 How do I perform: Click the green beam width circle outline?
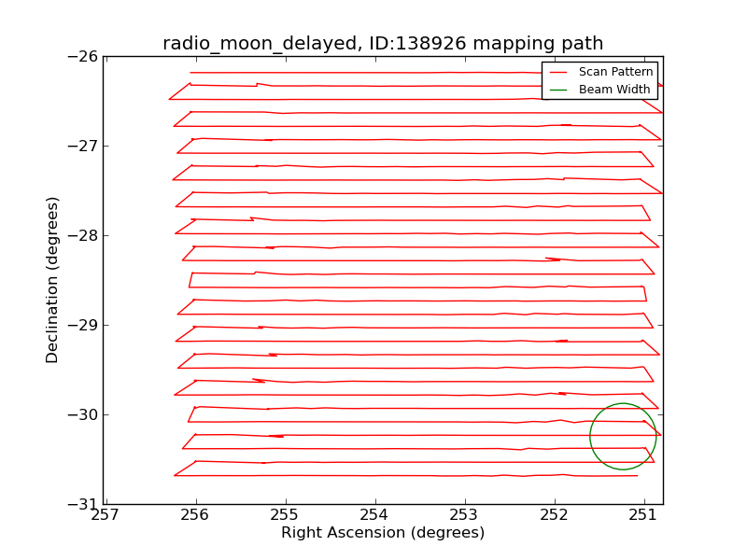pyautogui.click(x=590, y=437)
